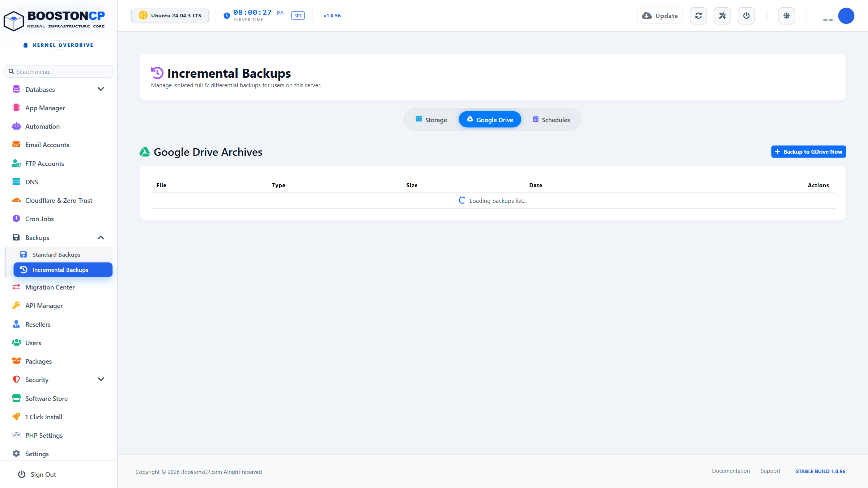
Task: Click the power icon in top bar
Action: pyautogui.click(x=746, y=16)
